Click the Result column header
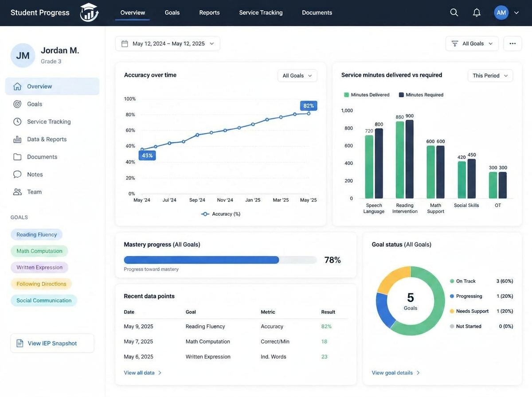 328,312
